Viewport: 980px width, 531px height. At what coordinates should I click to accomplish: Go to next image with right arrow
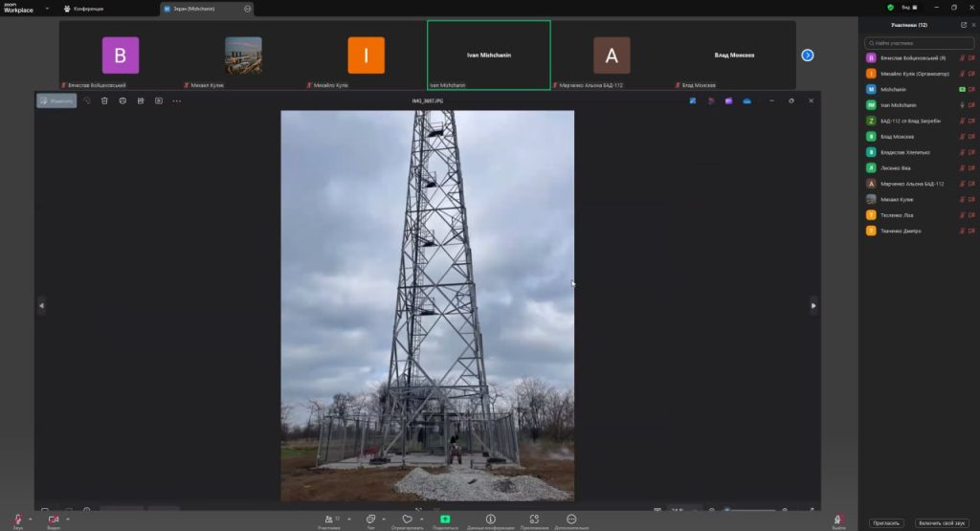coord(813,305)
